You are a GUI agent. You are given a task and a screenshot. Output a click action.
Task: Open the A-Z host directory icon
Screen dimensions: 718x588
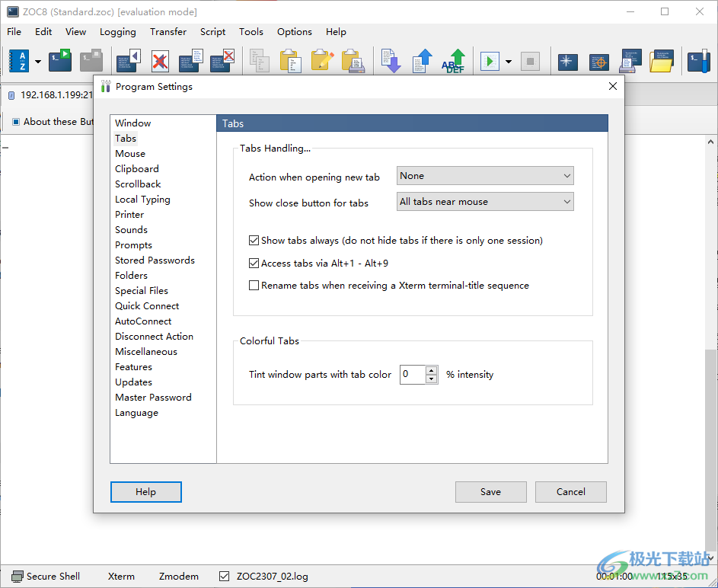(18, 61)
